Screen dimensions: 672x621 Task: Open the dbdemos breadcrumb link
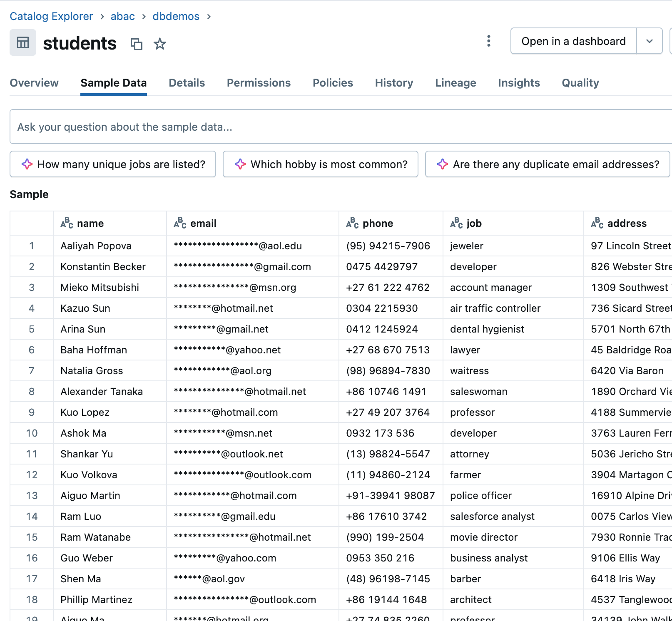pos(176,16)
